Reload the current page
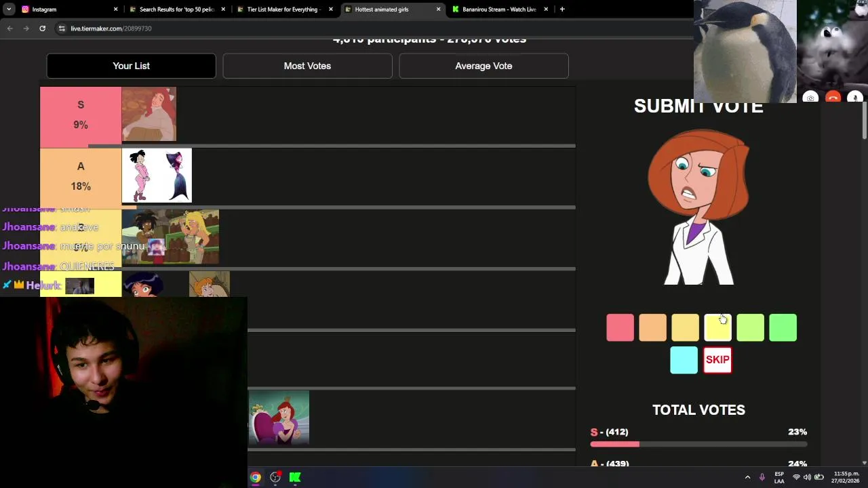 click(42, 28)
